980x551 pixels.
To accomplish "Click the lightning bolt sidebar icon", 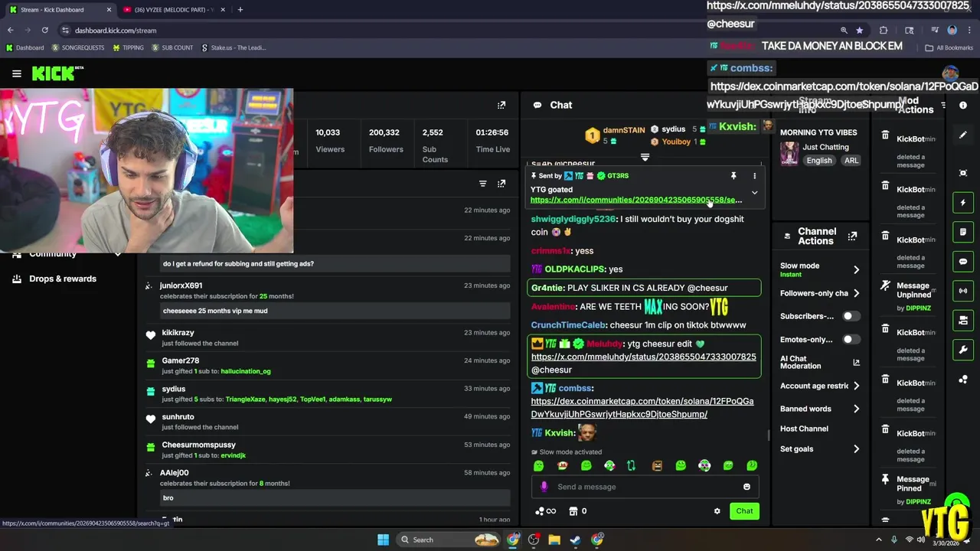I will point(963,203).
